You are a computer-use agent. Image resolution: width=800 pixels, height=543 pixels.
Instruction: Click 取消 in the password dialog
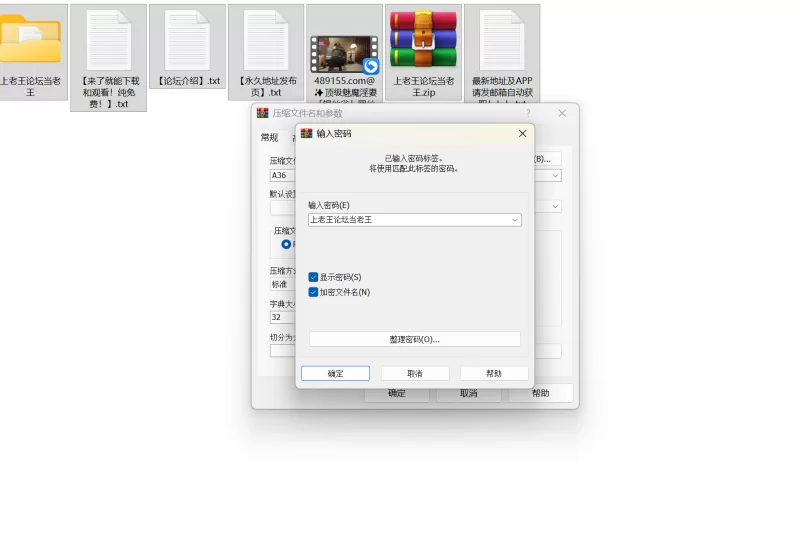coord(415,374)
